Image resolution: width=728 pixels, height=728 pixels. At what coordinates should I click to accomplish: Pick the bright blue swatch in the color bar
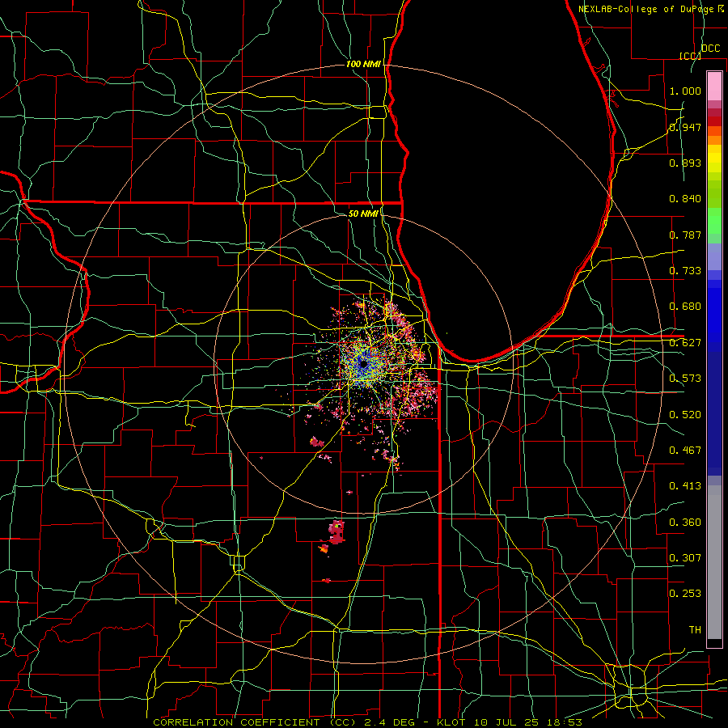click(x=714, y=315)
